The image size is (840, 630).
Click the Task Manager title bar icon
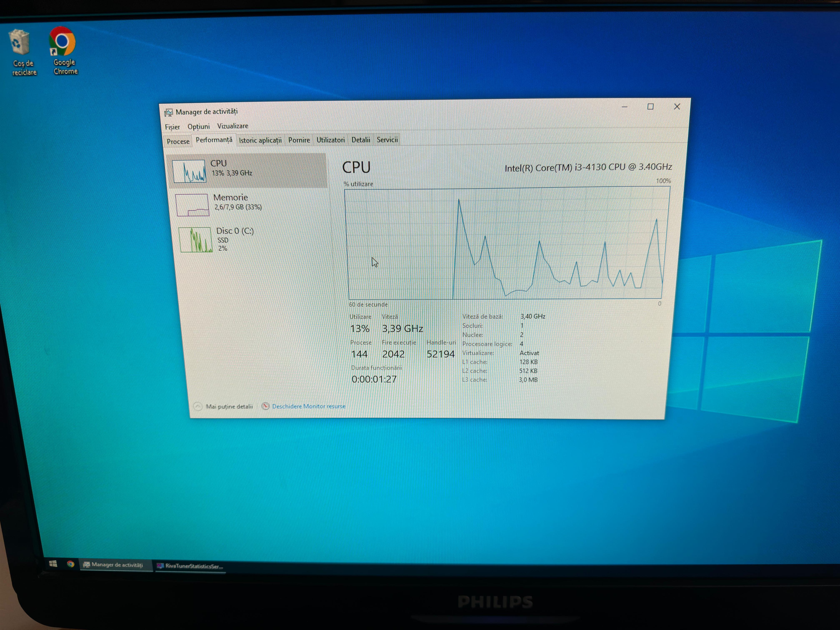coord(168,112)
